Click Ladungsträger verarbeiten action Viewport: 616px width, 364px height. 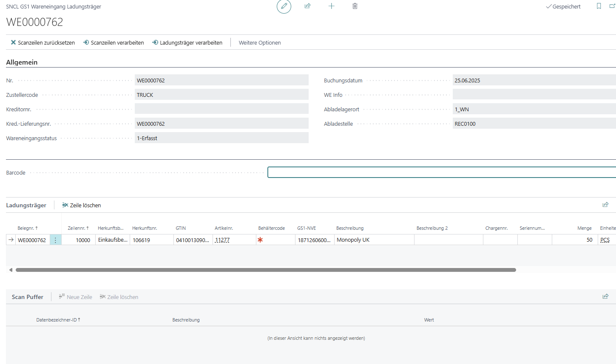(x=187, y=42)
